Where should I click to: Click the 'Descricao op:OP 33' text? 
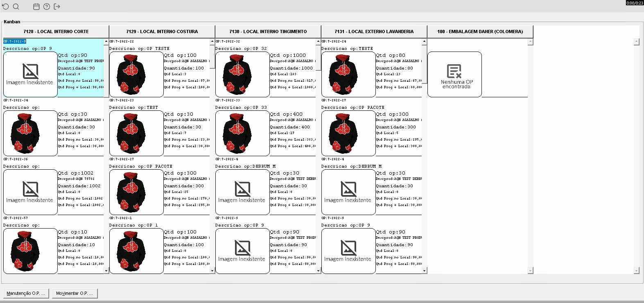point(241,108)
